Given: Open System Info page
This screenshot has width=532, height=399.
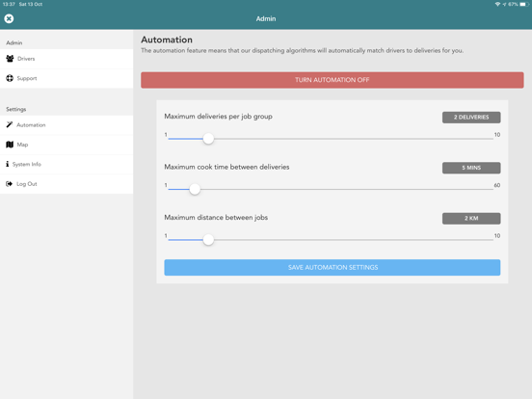Looking at the screenshot, I should [x=66, y=164].
